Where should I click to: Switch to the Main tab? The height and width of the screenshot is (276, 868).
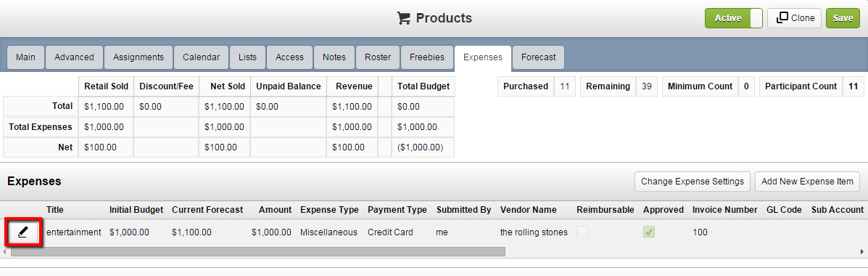[25, 57]
